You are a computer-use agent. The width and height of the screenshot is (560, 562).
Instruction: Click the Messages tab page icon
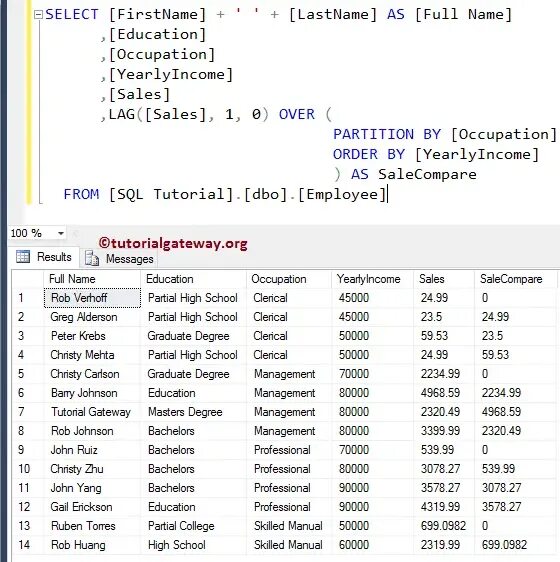(x=92, y=258)
